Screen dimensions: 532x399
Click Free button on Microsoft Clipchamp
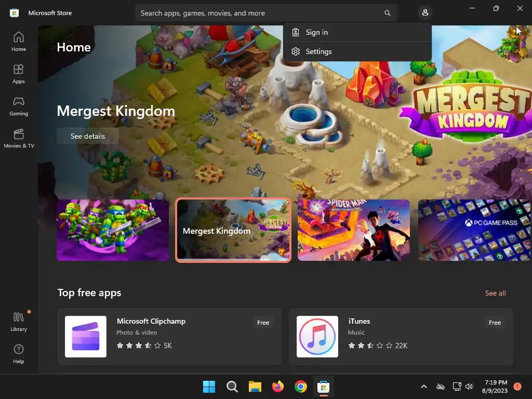263,323
